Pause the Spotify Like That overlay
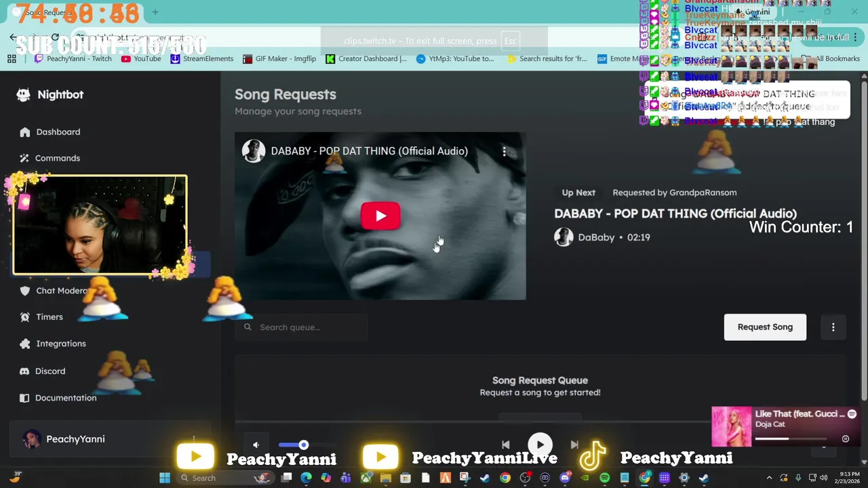Viewport: 868px width, 488px height. 845,439
